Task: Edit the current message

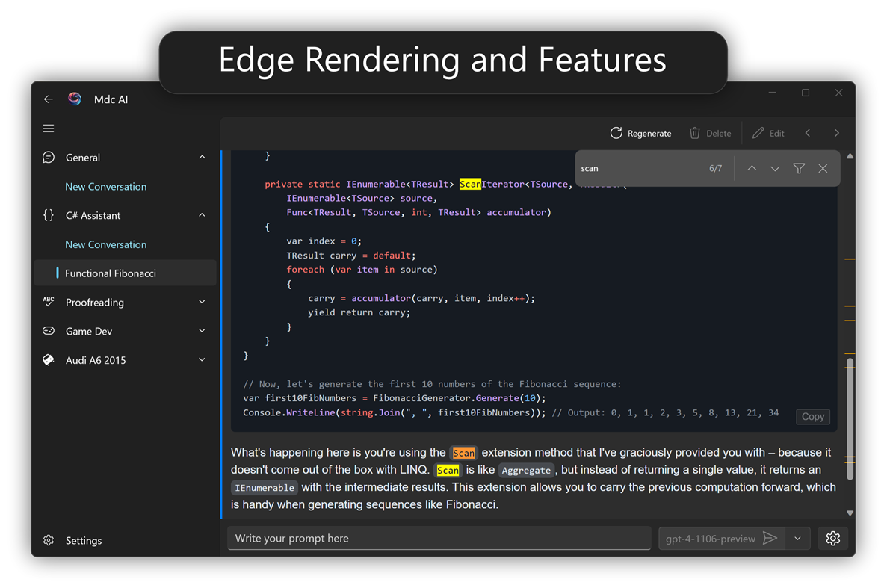Action: [768, 134]
